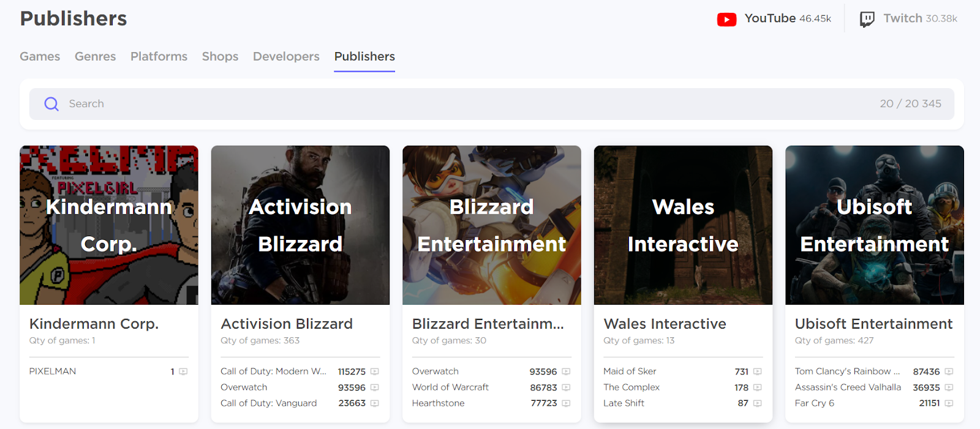Open the Twitch 30.38k link
Viewport: 980px width, 429px height.
(x=908, y=19)
